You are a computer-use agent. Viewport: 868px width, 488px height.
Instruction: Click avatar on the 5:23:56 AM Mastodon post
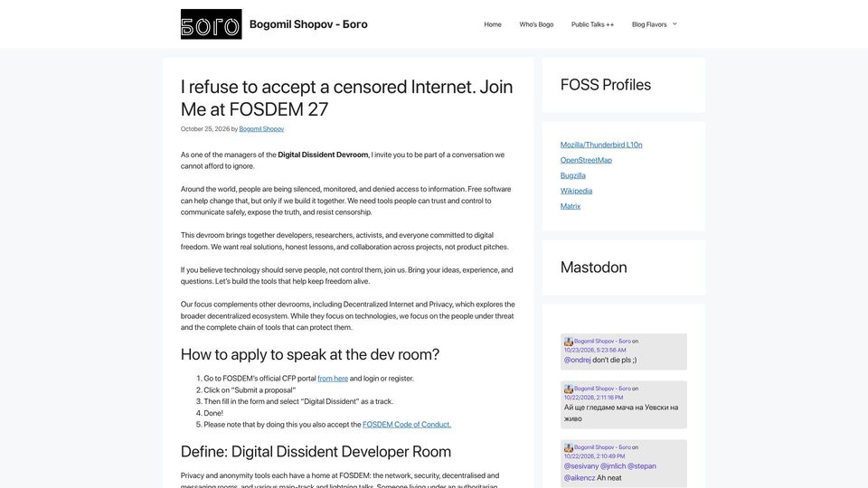[569, 342]
